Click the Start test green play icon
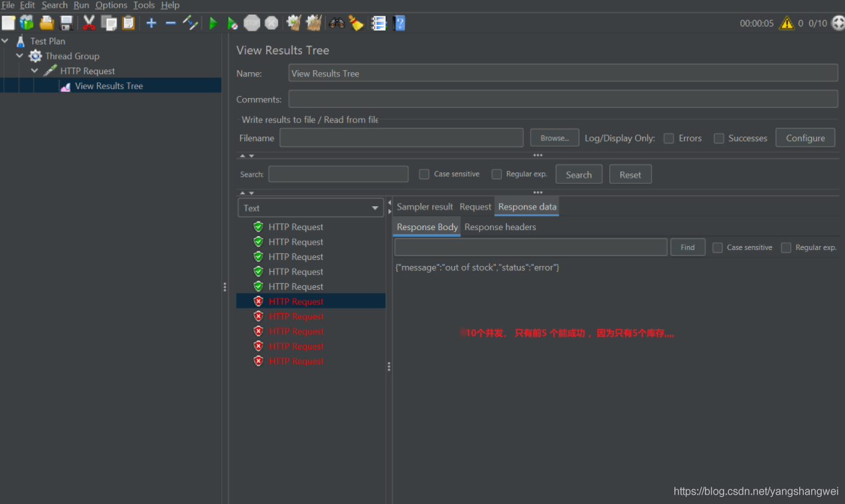The height and width of the screenshot is (504, 845). click(213, 23)
